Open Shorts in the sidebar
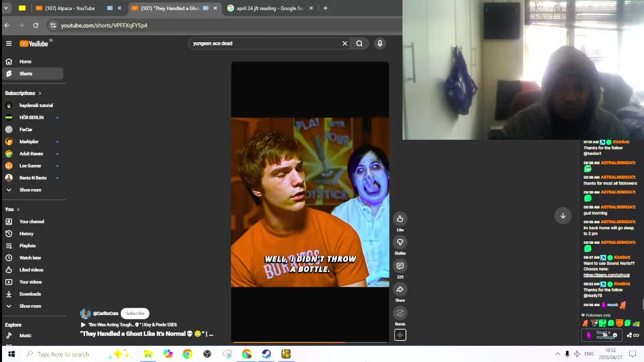This screenshot has height=362, width=644. pos(32,73)
